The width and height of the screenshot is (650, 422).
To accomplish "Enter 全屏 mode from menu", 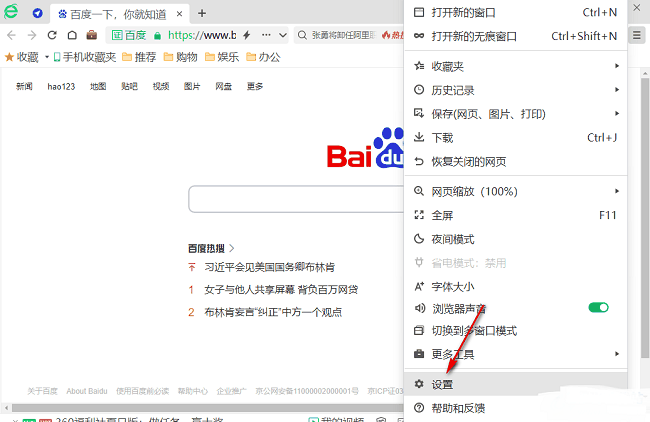I will click(x=515, y=215).
